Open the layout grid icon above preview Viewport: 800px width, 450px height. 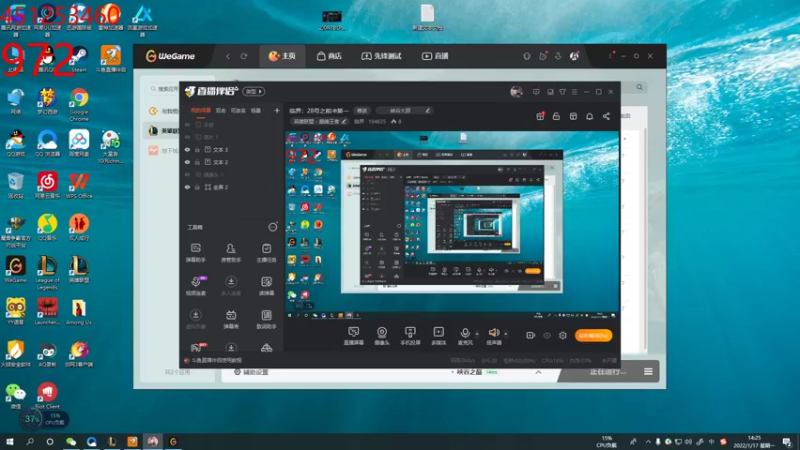click(573, 116)
